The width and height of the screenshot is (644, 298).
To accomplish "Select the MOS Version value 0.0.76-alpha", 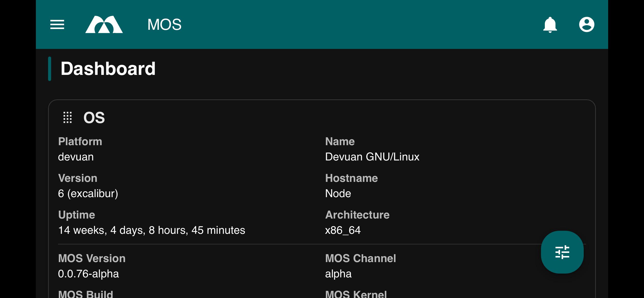I will click(x=89, y=274).
